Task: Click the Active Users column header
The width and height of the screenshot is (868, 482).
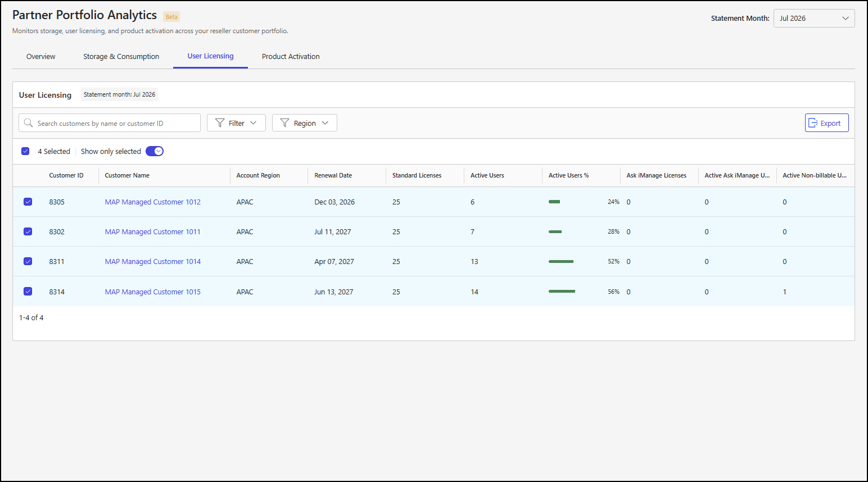Action: pos(487,175)
